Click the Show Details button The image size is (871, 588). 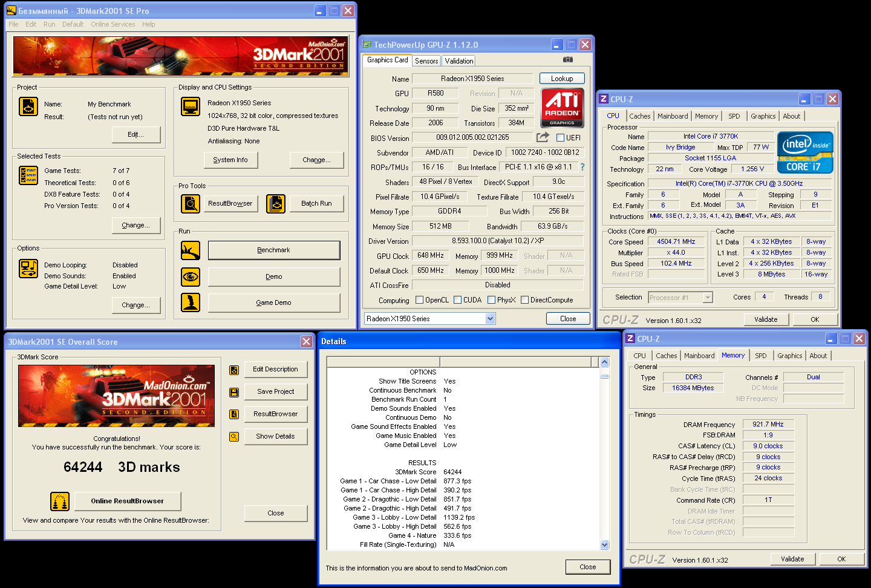[x=276, y=437]
